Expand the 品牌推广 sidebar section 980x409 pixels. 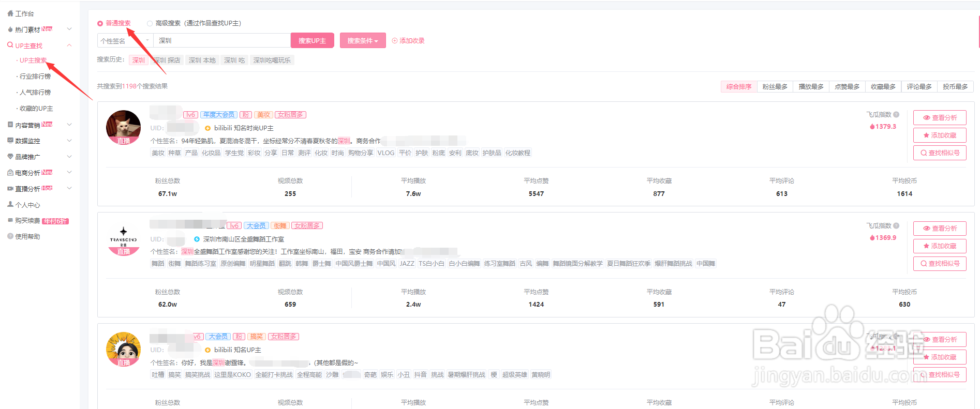pyautogui.click(x=69, y=157)
